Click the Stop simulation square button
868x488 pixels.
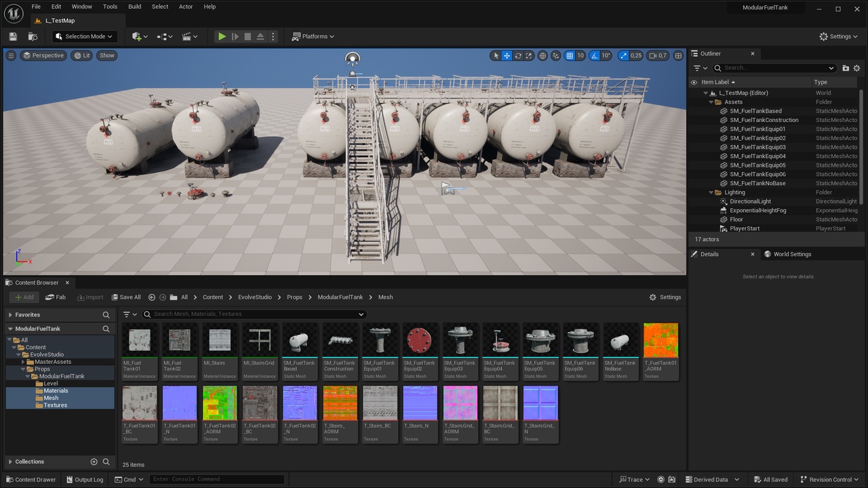click(248, 37)
